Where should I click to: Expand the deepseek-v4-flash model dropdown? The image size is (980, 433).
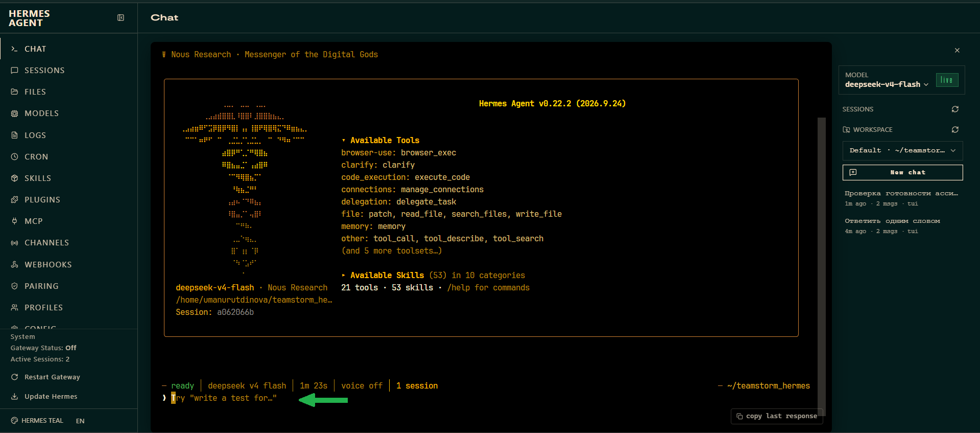pos(887,84)
